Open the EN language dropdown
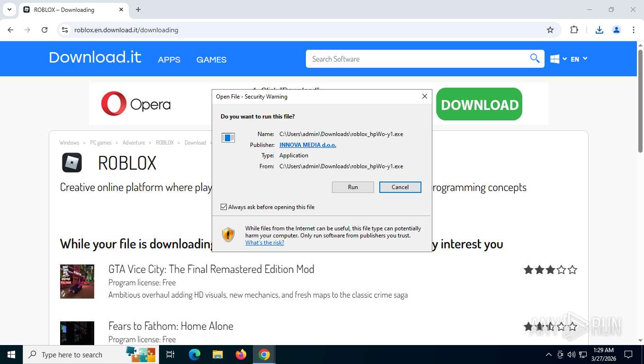Image resolution: width=644 pixels, height=364 pixels. [x=579, y=59]
